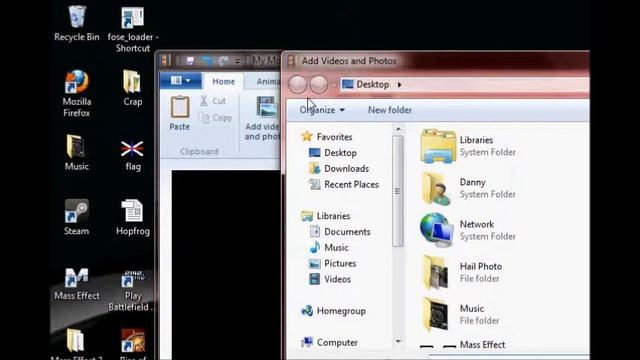Switch to the Home ribbon tab
The width and height of the screenshot is (640, 360).
(x=223, y=81)
